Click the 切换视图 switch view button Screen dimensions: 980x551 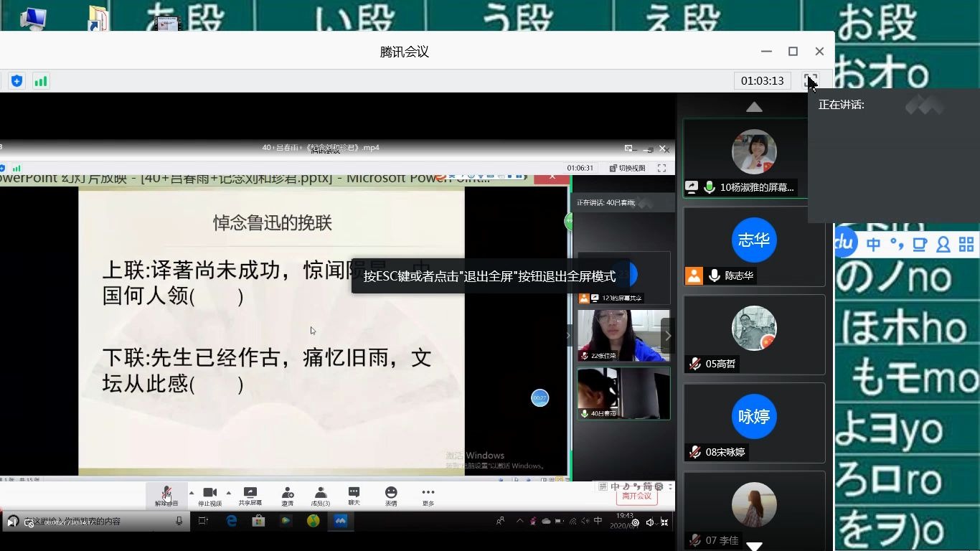click(628, 168)
